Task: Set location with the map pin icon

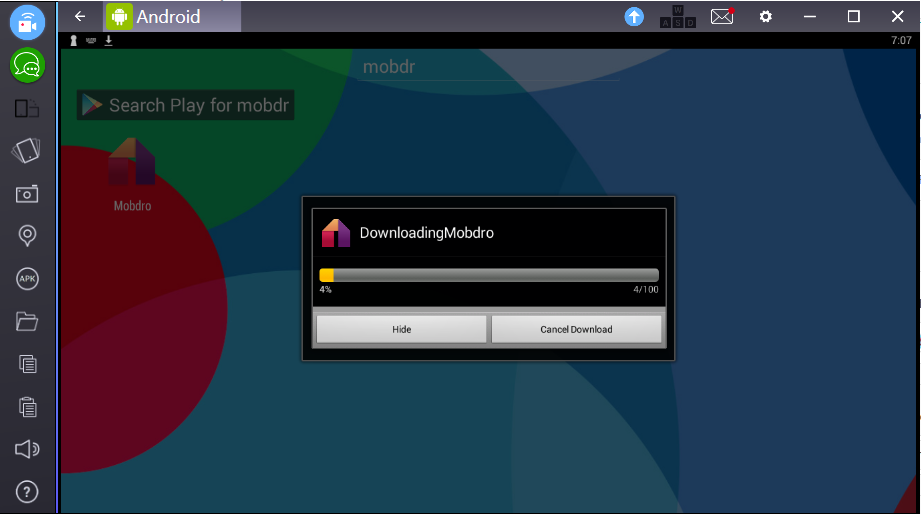Action: click(27, 236)
